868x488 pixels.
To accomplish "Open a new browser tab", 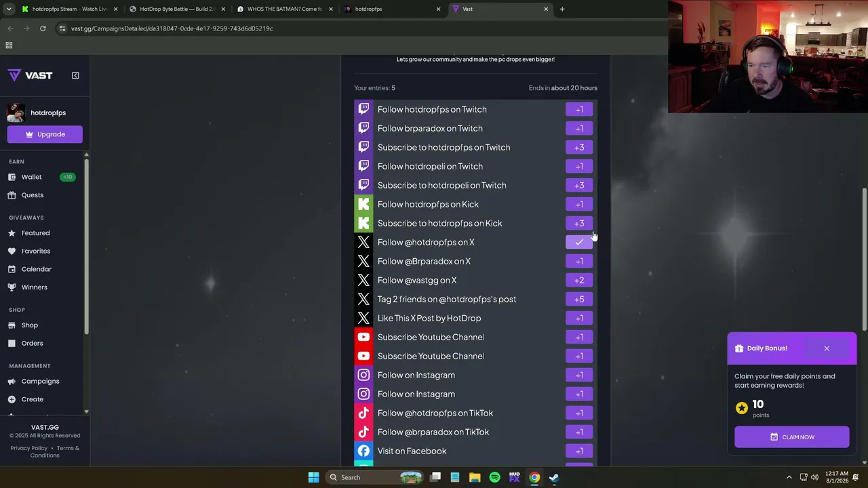I will tap(562, 9).
